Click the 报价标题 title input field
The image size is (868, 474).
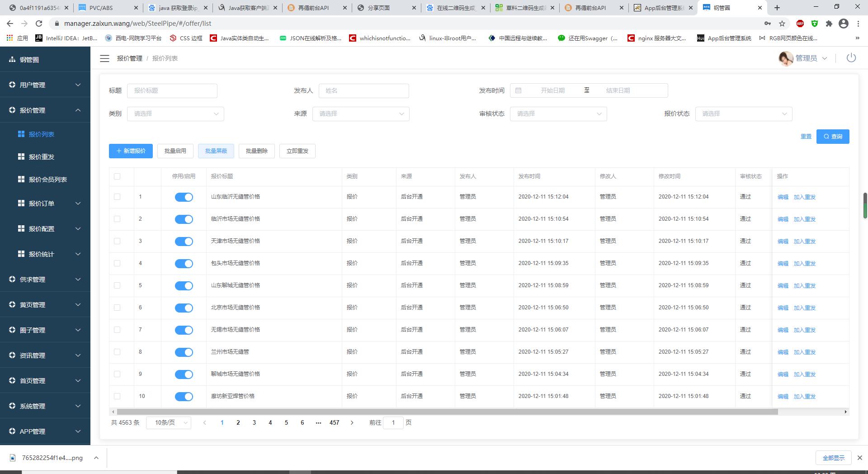pos(172,90)
